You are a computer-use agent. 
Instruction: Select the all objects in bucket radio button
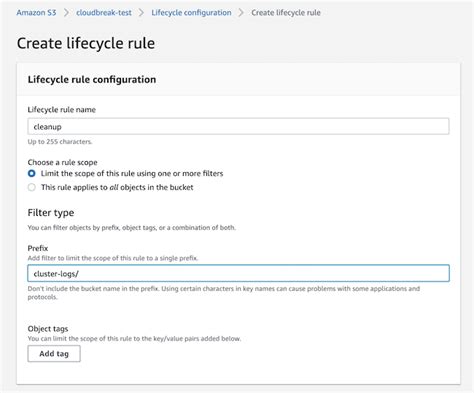32,187
